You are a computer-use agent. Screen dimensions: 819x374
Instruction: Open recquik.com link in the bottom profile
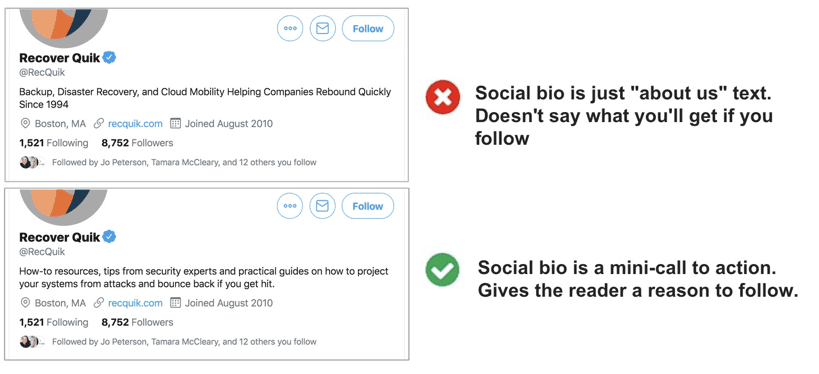click(135, 303)
